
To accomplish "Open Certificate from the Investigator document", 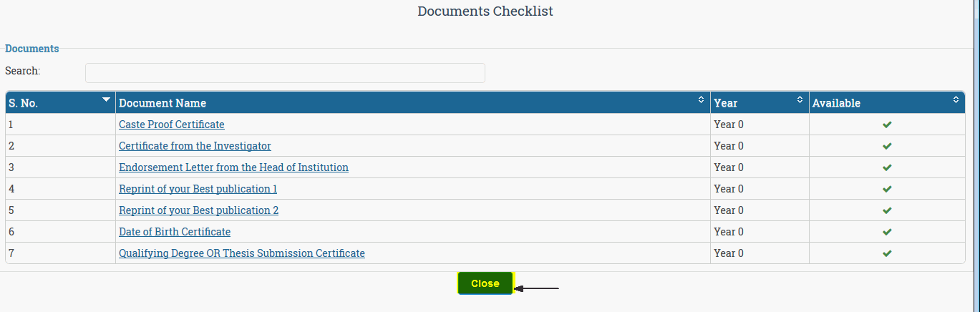I will pyautogui.click(x=195, y=146).
